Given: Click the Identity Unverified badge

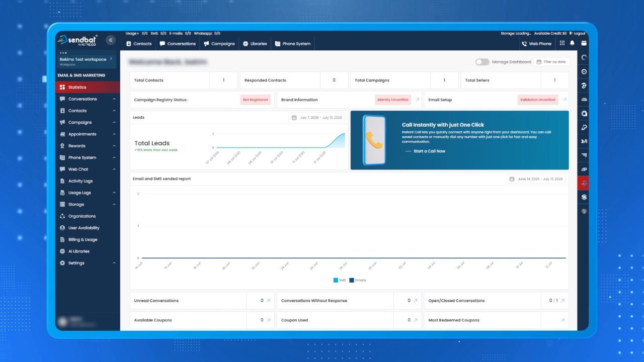Looking at the screenshot, I should (x=393, y=100).
